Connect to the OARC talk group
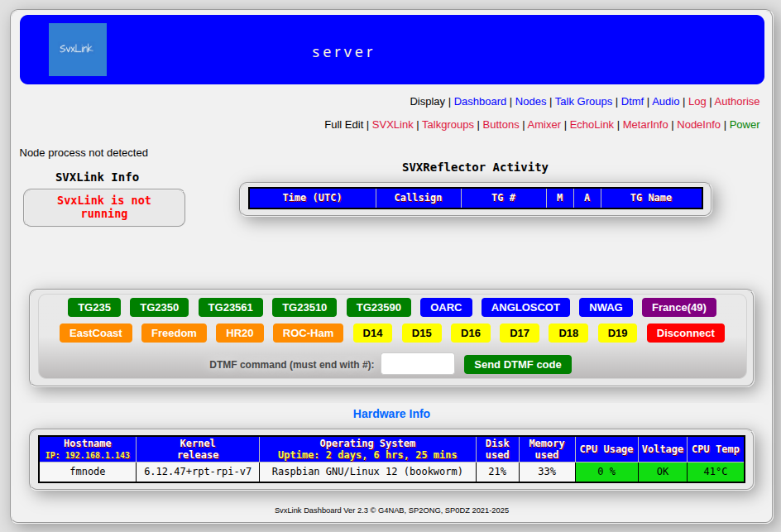 coord(446,307)
